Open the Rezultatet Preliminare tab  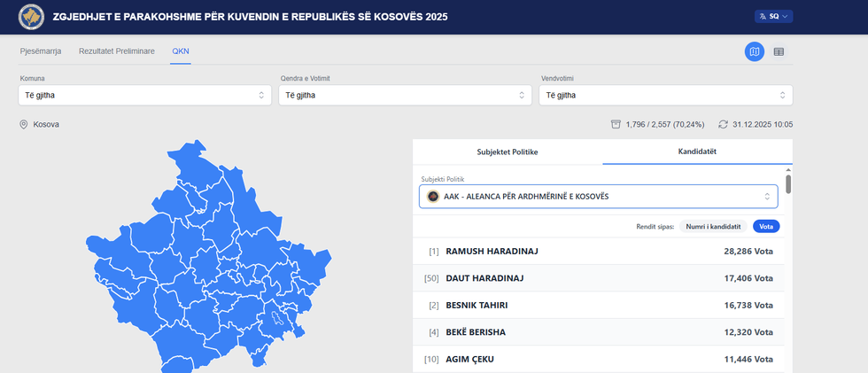click(x=117, y=51)
